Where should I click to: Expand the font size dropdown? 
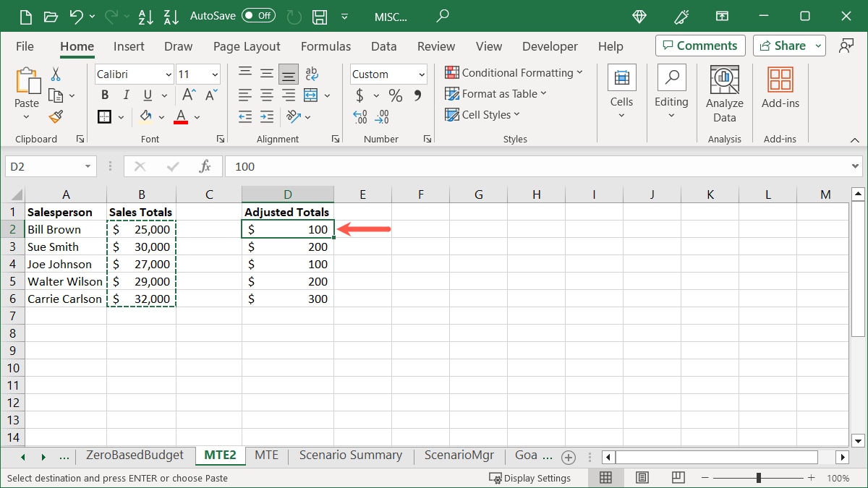(x=215, y=74)
